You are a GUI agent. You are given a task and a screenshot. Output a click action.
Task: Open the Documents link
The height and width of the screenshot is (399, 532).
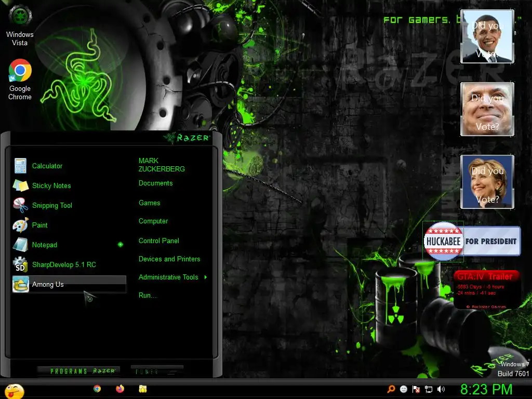tap(155, 183)
